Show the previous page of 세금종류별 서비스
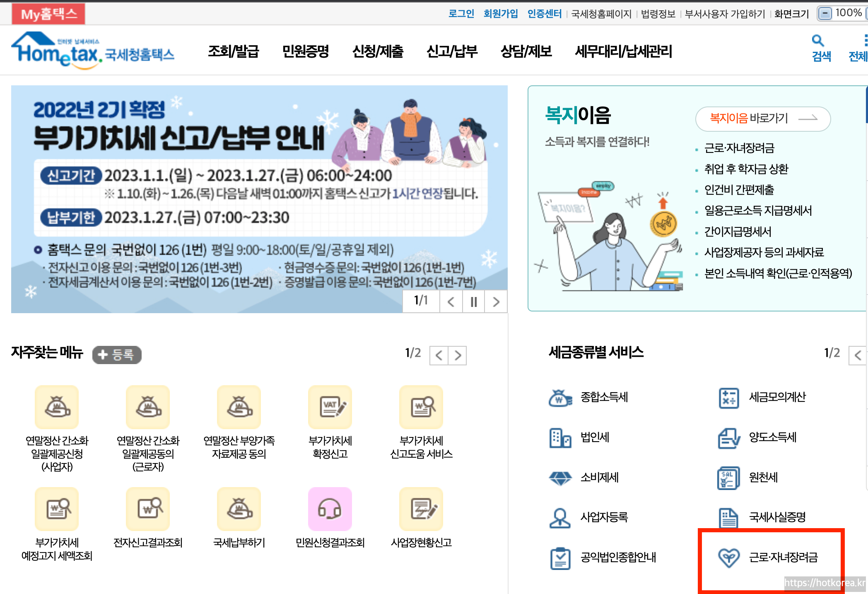 tap(858, 355)
